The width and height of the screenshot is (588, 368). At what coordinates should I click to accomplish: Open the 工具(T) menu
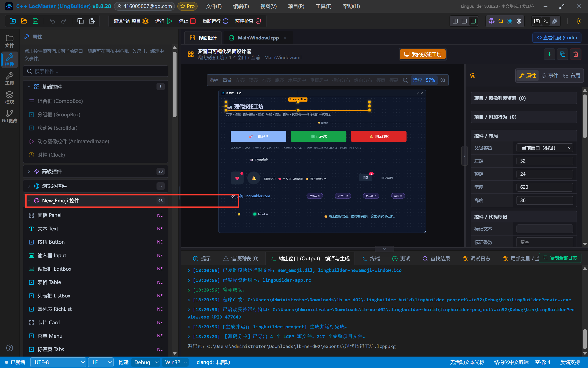click(x=323, y=6)
